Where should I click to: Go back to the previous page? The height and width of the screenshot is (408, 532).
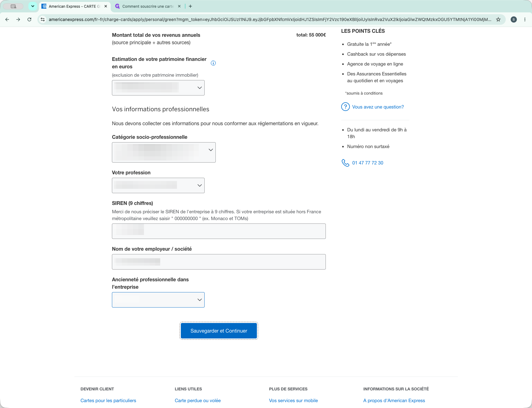(7, 19)
